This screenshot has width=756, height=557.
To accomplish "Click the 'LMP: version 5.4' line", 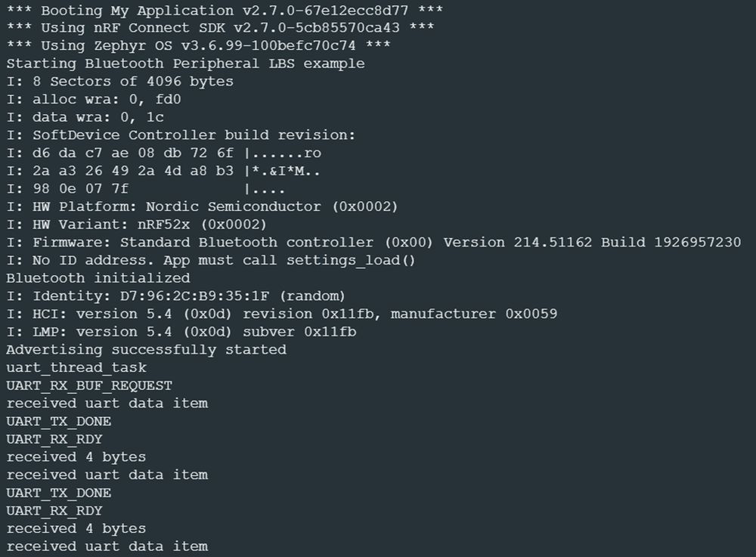I will [181, 332].
